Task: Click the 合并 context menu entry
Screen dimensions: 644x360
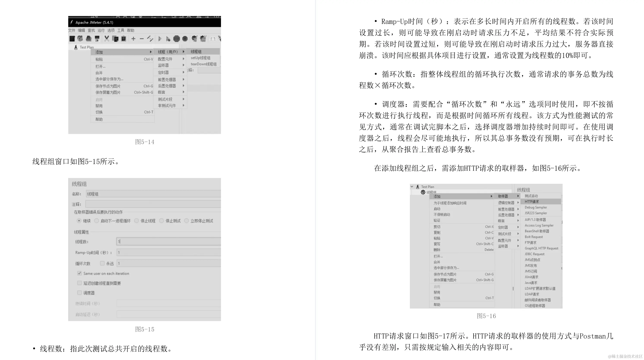Action: 99,73
